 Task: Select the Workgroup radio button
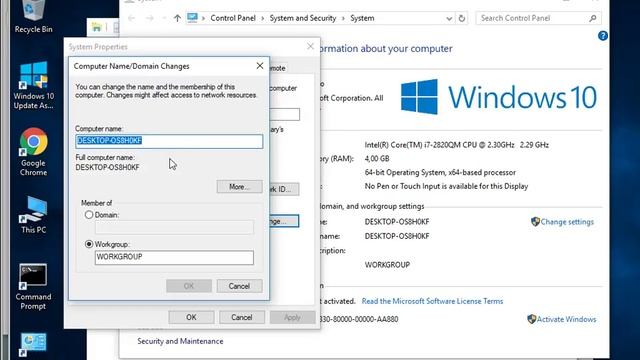pos(89,244)
